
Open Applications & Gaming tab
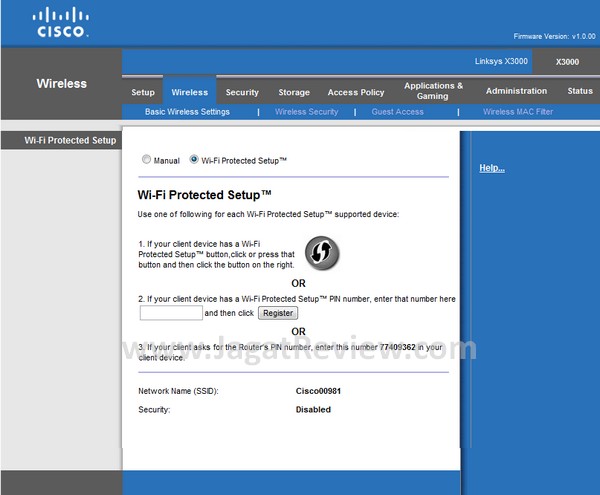click(433, 91)
